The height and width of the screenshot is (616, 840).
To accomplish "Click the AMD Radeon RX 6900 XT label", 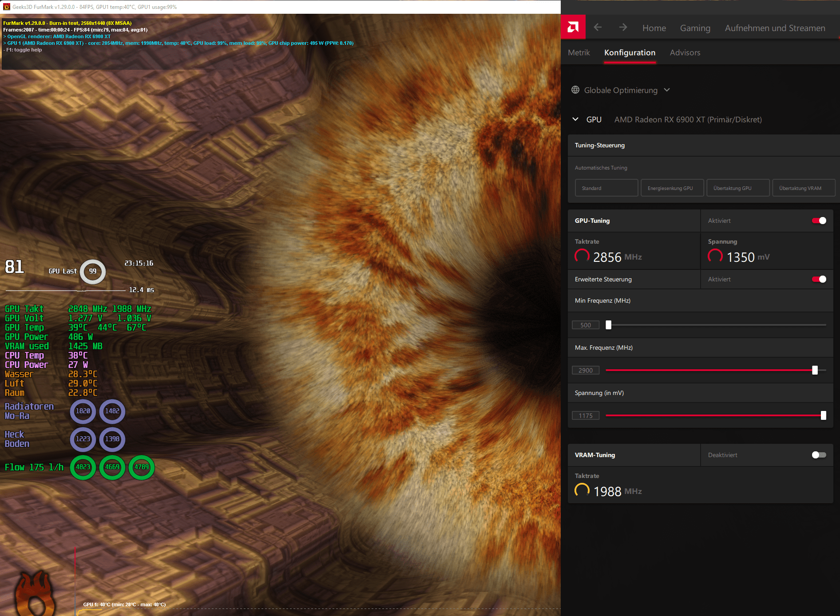I will coord(688,119).
